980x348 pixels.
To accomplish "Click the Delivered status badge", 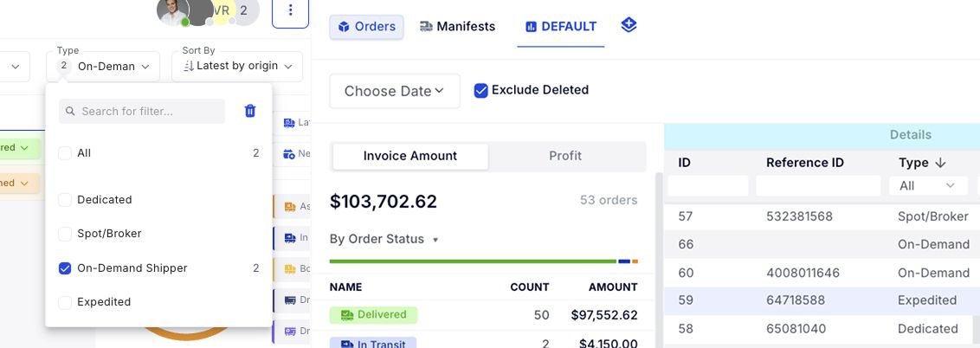I will coord(373,315).
